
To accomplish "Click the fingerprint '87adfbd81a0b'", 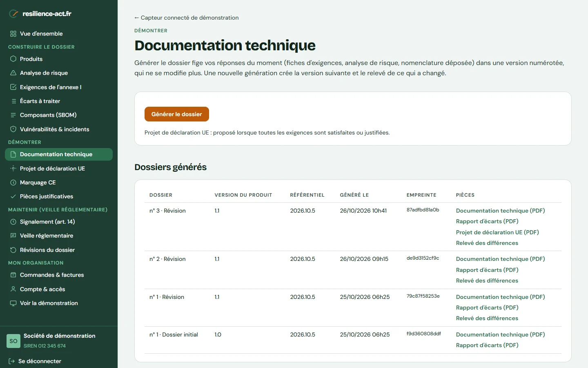I will click(x=423, y=210).
